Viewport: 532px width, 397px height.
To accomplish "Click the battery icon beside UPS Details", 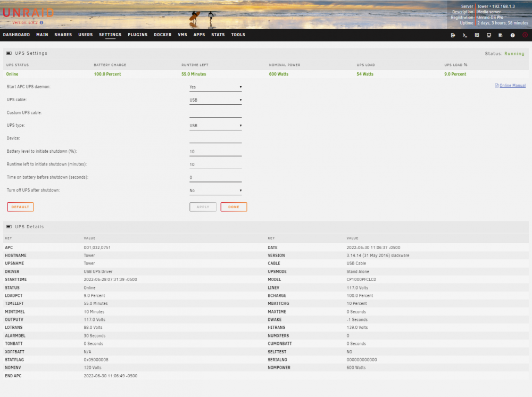I will [x=9, y=227].
